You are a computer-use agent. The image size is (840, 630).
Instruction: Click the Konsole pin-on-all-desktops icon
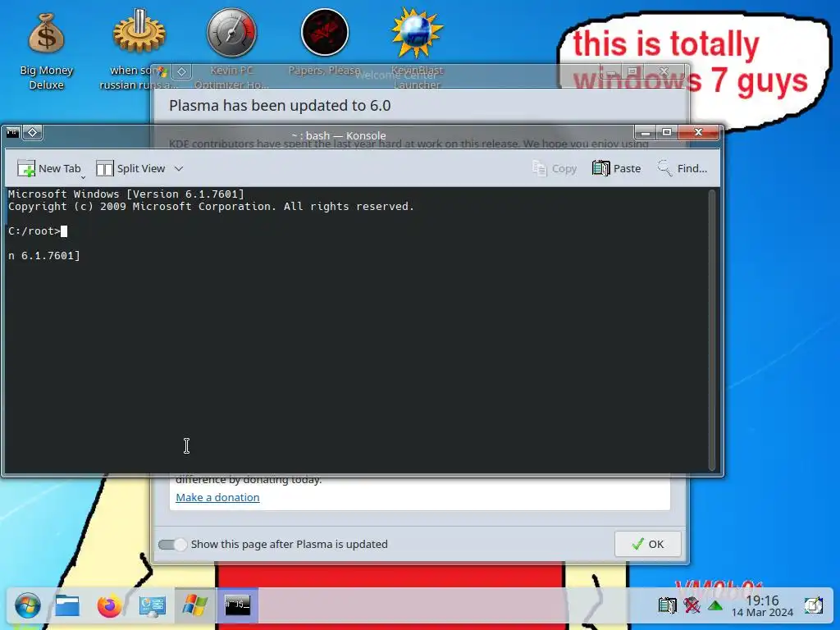[x=32, y=132]
